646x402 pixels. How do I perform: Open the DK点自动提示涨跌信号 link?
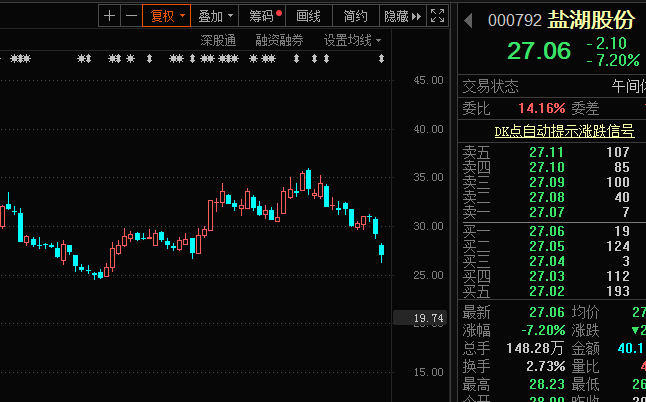(564, 131)
